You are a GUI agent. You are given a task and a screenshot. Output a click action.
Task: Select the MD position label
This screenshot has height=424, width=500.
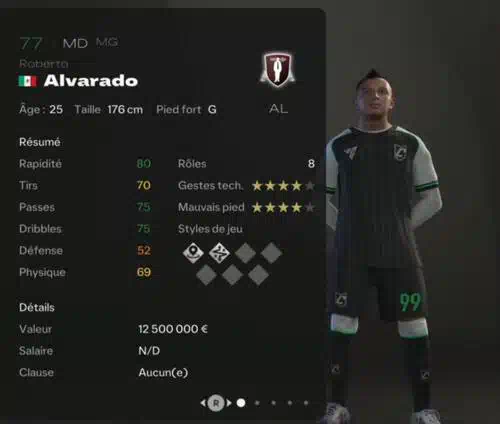tap(75, 43)
